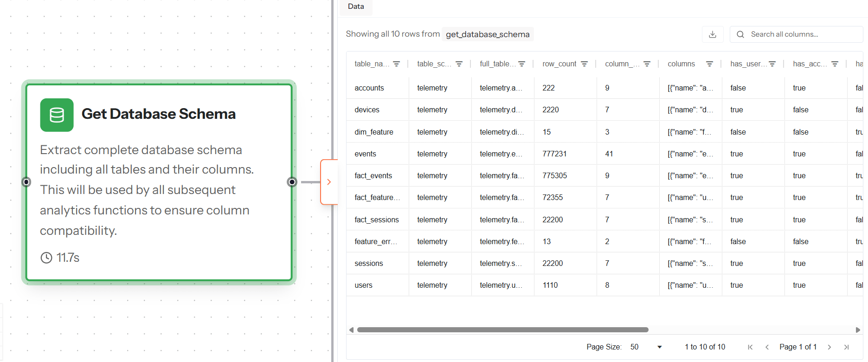
Task: Click the node's right output connector
Action: [x=292, y=182]
